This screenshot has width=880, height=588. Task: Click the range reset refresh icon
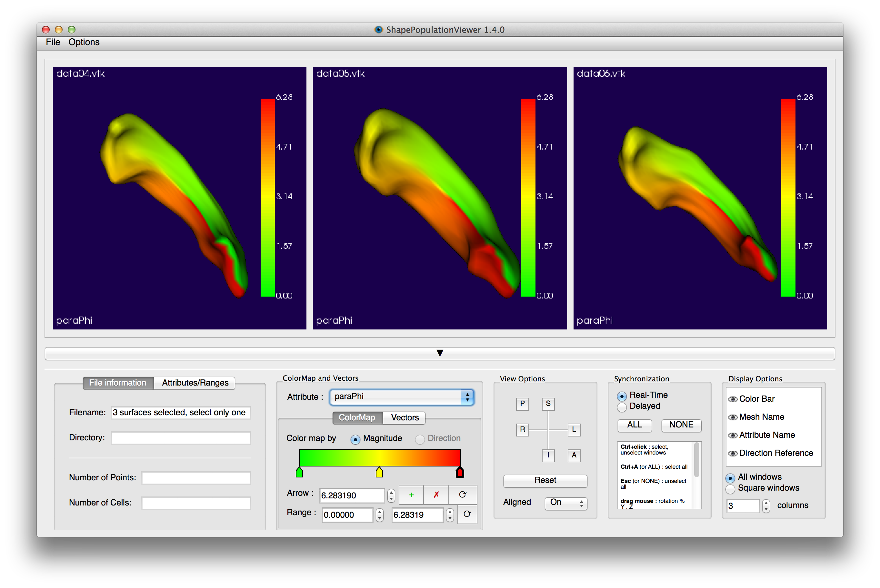(x=467, y=514)
